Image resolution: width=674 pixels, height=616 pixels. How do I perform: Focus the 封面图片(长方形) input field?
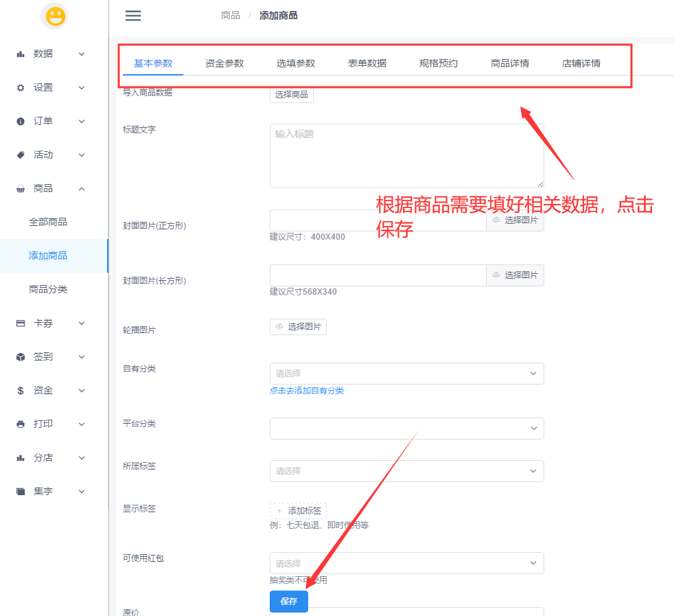point(377,275)
